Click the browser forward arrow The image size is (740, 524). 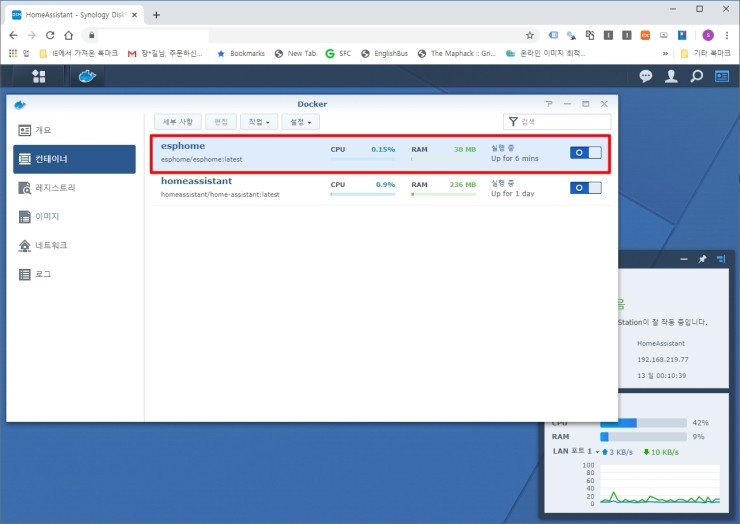point(32,35)
